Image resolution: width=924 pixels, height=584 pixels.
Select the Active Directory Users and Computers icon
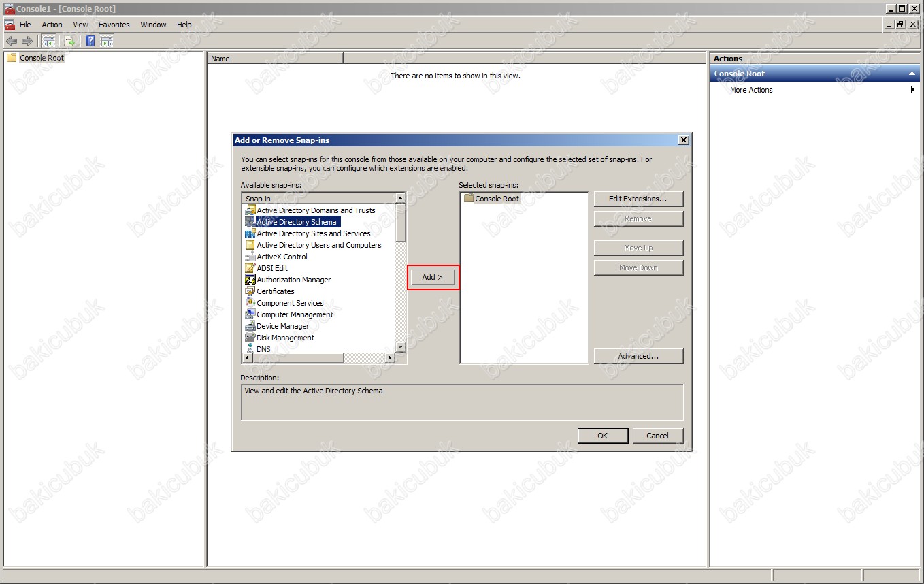click(x=250, y=245)
